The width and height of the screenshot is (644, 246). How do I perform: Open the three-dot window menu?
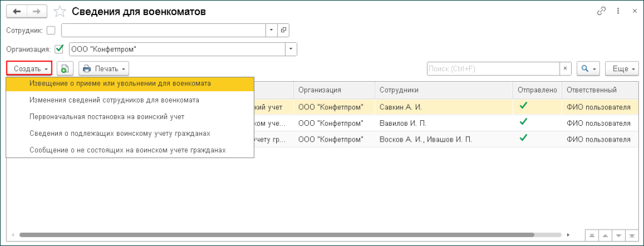[x=618, y=11]
